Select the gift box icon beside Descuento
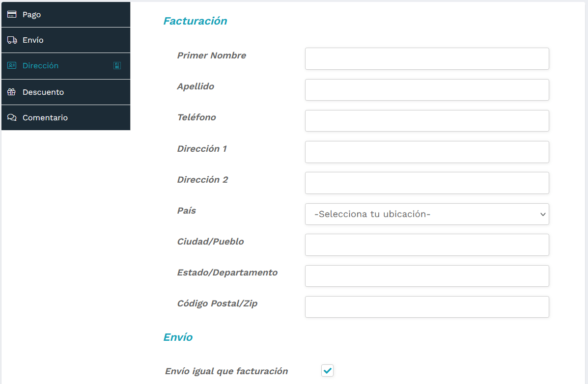The image size is (588, 384). tap(12, 92)
